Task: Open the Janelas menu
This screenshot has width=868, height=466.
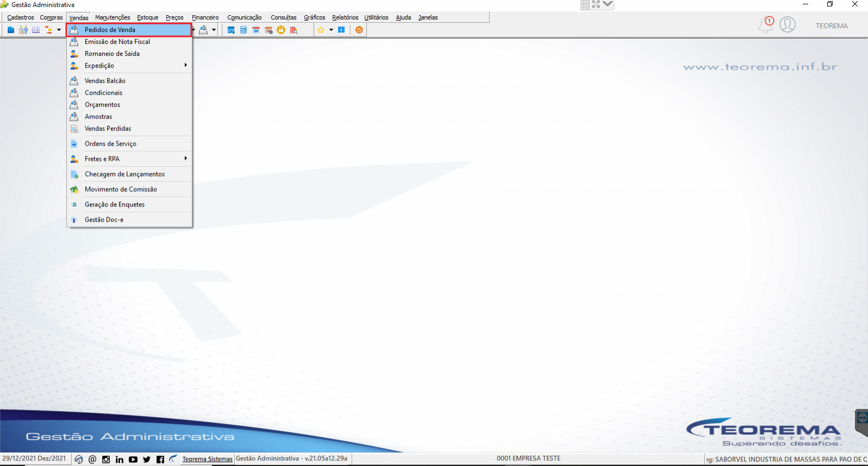Action: tap(428, 17)
